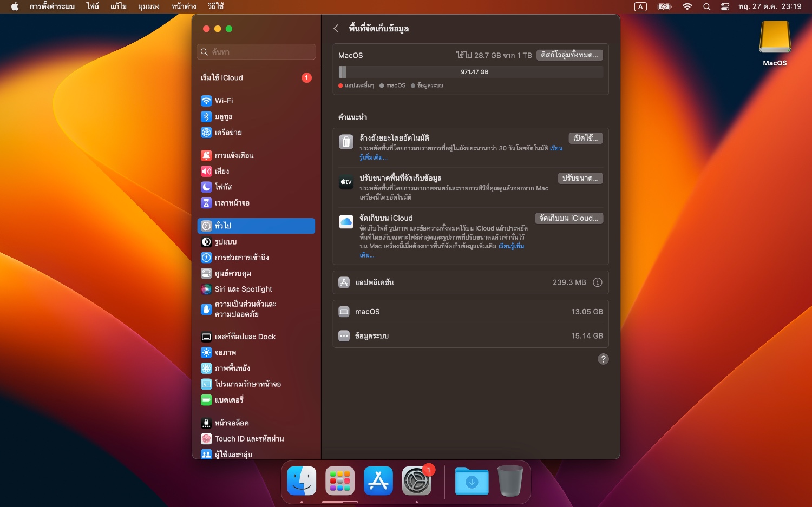
Task: Click the storage usage bar
Action: pos(470,72)
